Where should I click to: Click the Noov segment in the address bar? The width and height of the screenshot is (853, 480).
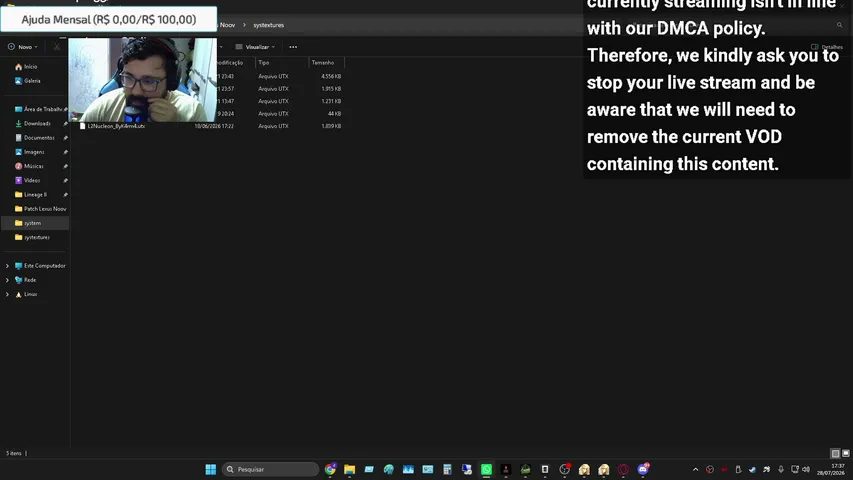click(227, 25)
